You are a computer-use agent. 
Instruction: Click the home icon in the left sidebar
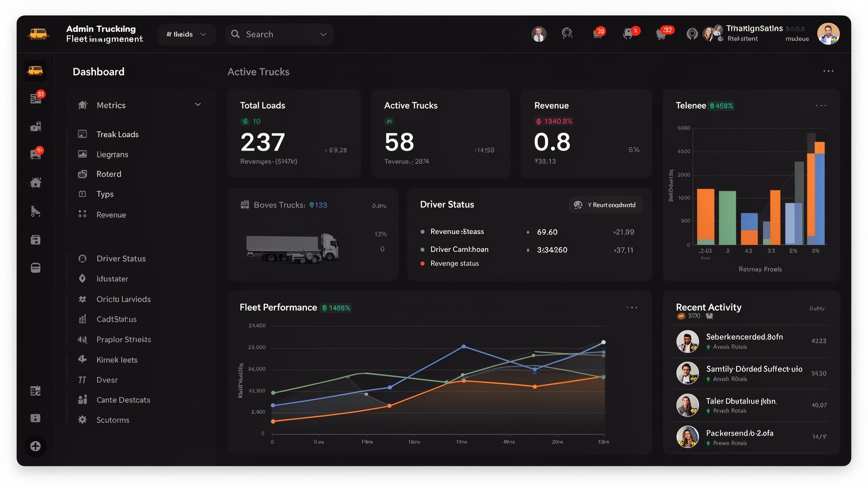point(36,183)
